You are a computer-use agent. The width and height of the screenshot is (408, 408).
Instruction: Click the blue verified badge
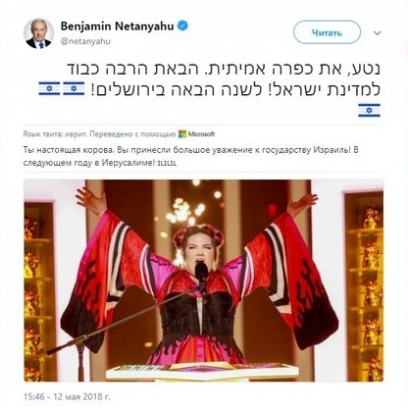click(x=183, y=26)
